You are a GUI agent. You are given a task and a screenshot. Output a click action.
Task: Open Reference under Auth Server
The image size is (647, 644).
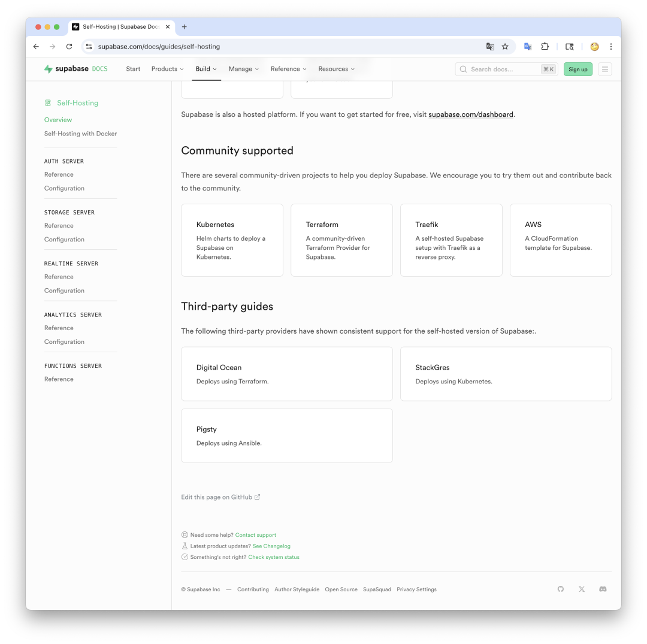(59, 174)
